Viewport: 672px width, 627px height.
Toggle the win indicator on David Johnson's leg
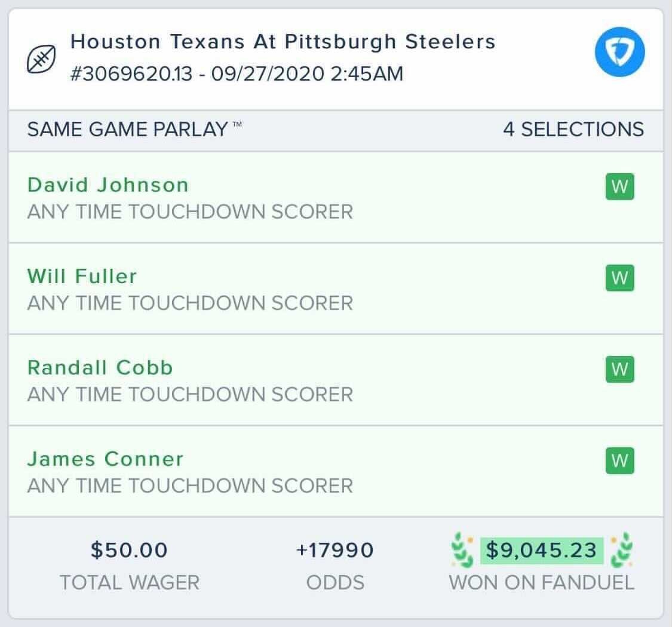[621, 186]
